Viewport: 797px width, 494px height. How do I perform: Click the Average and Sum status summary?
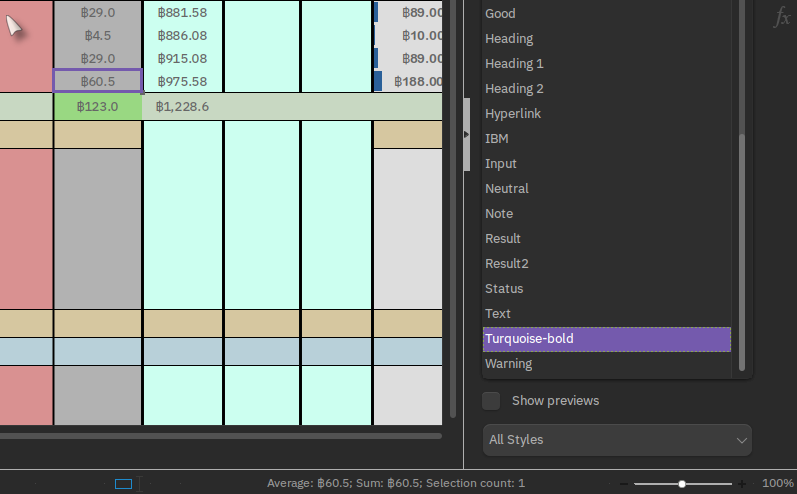point(395,483)
